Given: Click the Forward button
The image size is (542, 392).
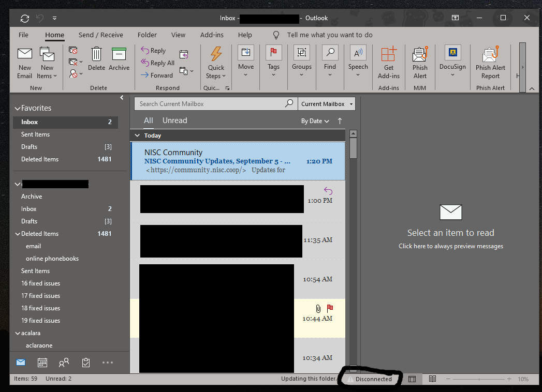Looking at the screenshot, I should point(156,75).
